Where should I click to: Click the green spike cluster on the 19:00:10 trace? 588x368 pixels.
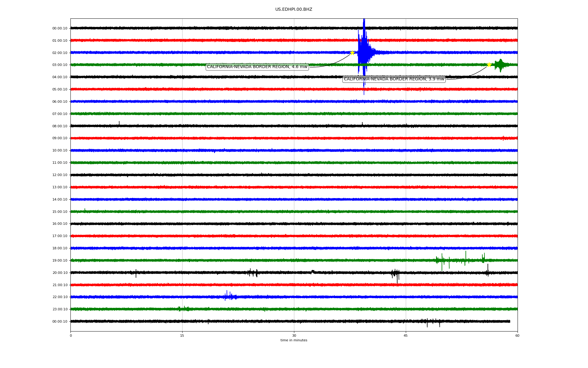coord(460,261)
